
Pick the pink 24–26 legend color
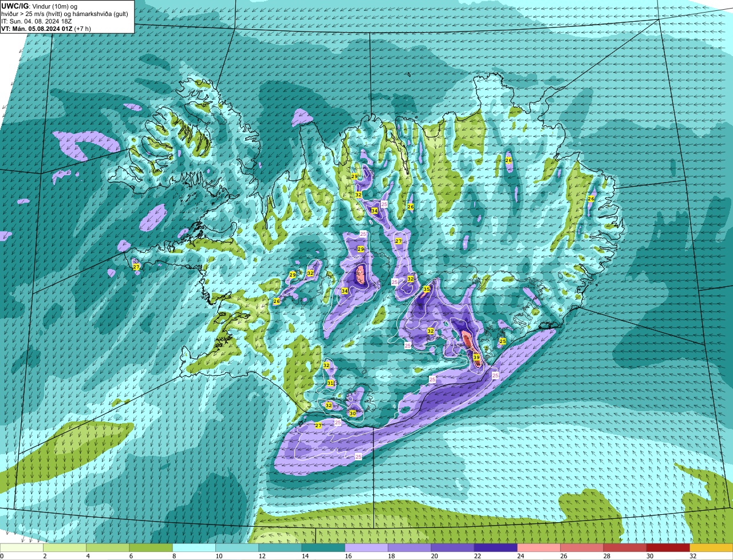pyautogui.click(x=539, y=547)
